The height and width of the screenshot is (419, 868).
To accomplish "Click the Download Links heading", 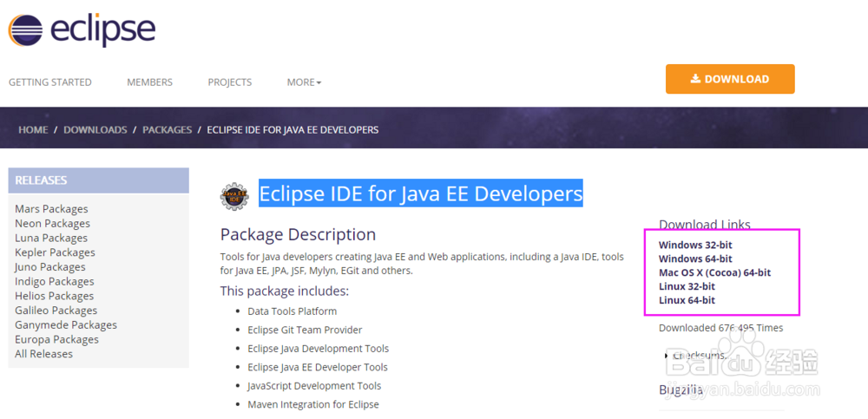I will pos(705,224).
